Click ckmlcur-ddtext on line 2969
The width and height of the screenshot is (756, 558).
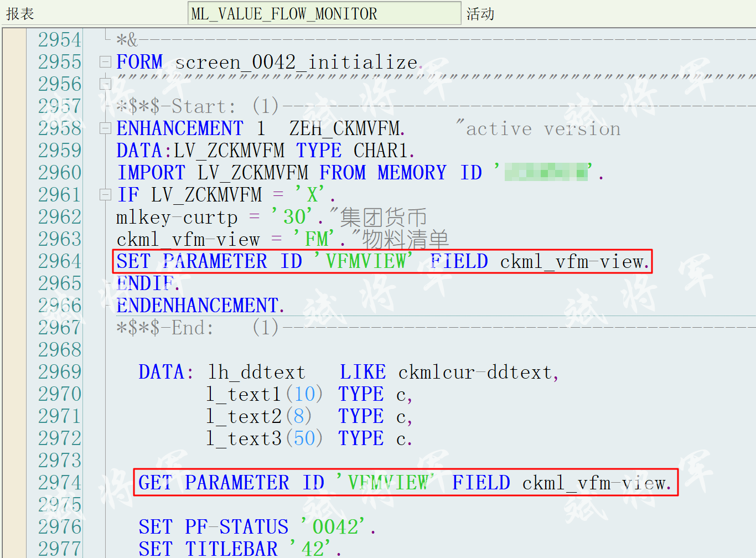point(475,372)
